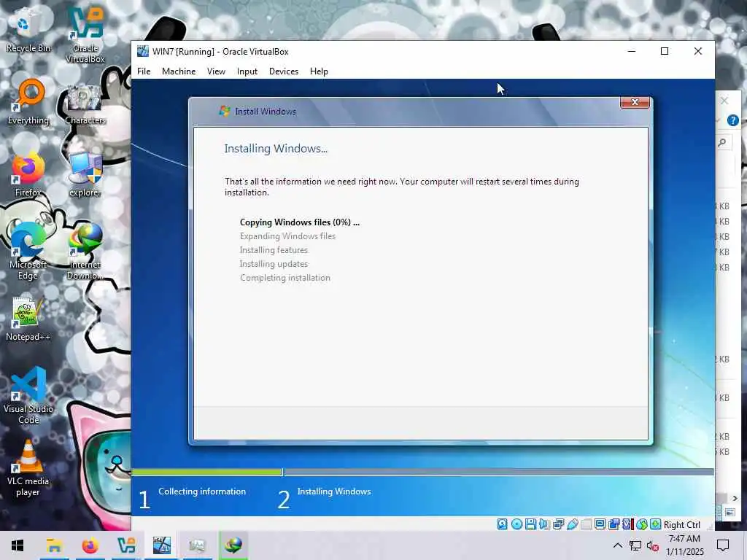Click the Collecting information stage label

202,491
